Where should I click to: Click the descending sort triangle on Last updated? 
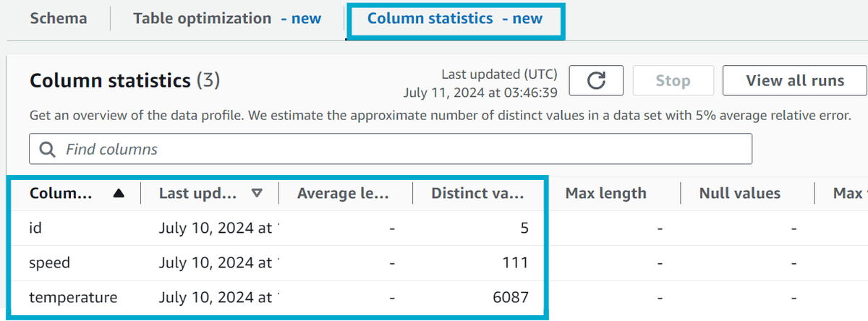pos(256,193)
